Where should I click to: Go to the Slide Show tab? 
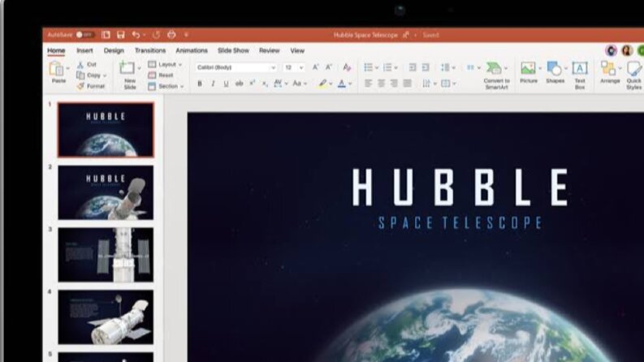(233, 50)
